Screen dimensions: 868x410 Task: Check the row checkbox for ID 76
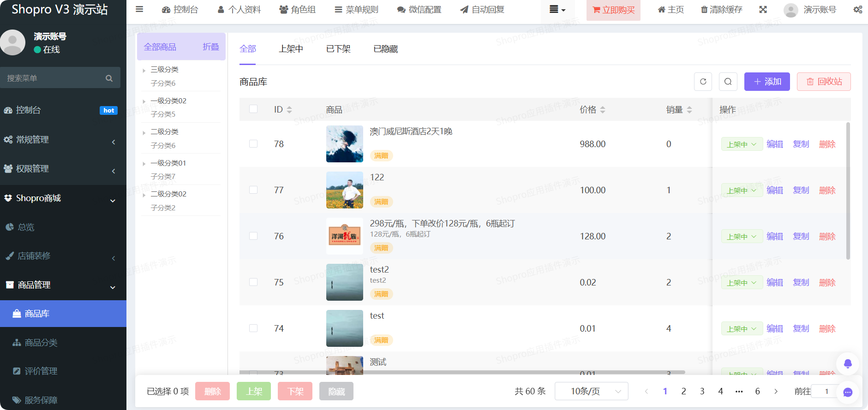click(x=253, y=236)
